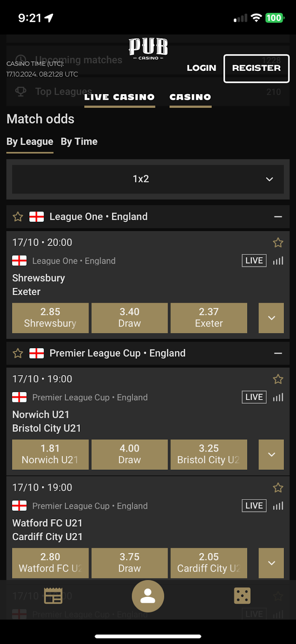Tap the Login link
Screen dimensions: 296x644
(x=201, y=68)
